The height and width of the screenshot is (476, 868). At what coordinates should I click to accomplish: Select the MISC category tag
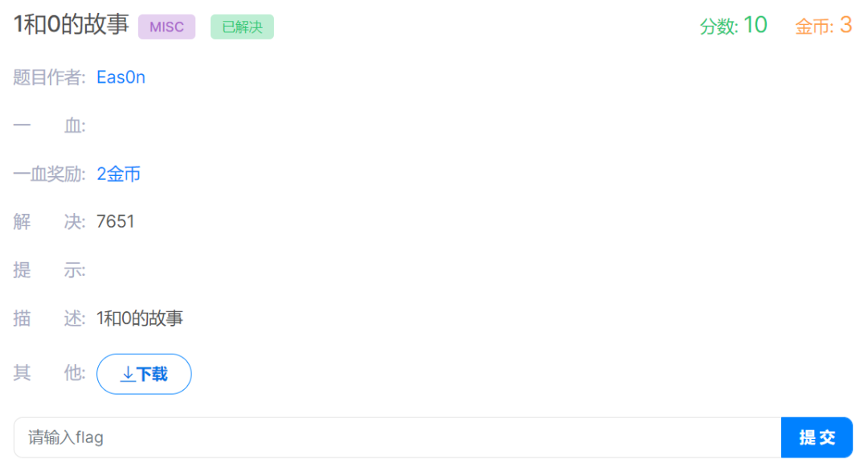coord(166,27)
